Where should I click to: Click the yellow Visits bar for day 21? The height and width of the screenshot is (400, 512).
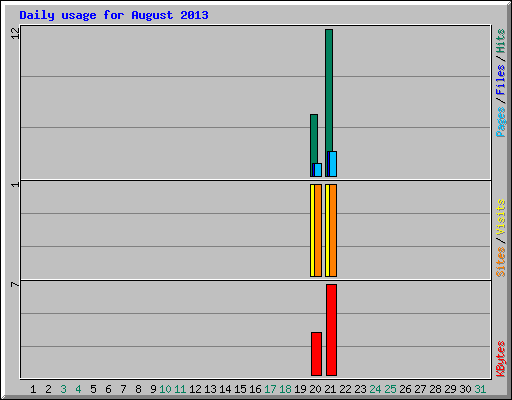(327, 230)
